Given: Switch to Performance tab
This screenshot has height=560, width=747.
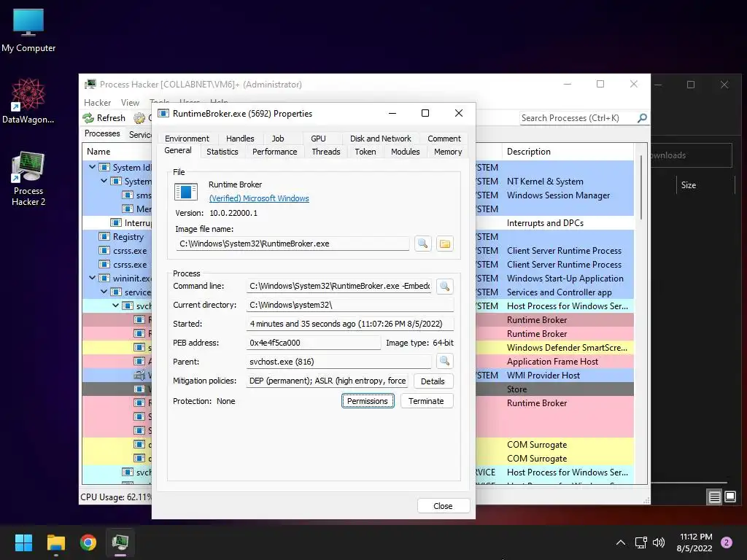Looking at the screenshot, I should click(274, 152).
